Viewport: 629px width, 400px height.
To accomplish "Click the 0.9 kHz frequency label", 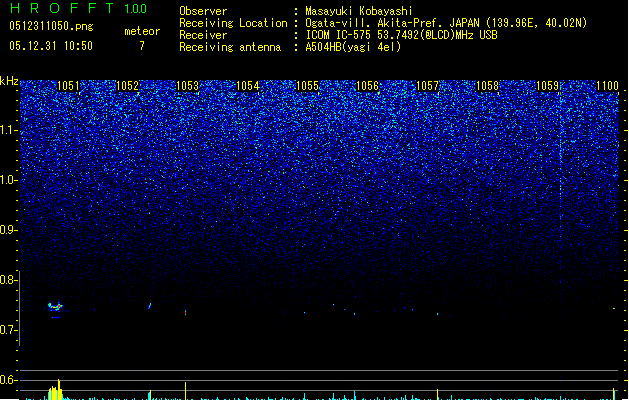I will [x=8, y=230].
